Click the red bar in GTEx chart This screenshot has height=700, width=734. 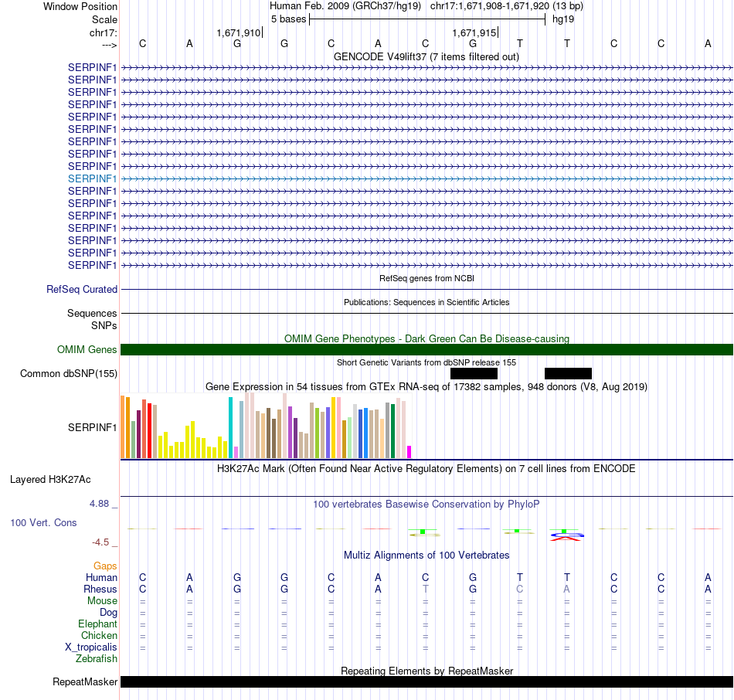149,431
